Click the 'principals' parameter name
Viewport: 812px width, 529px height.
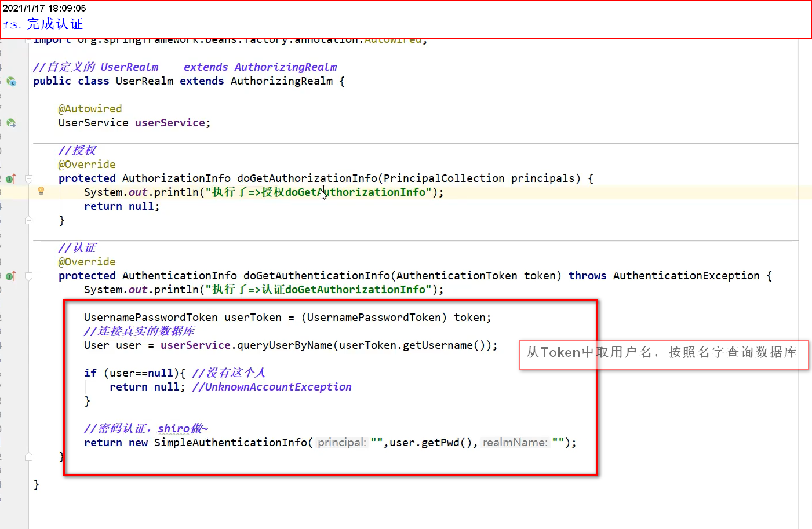tap(542, 178)
